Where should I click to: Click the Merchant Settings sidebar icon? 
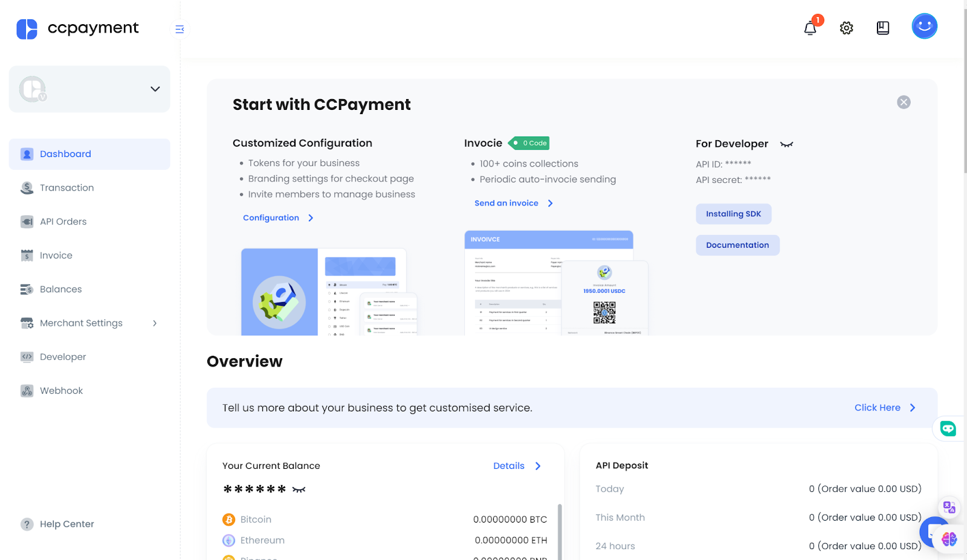(27, 323)
